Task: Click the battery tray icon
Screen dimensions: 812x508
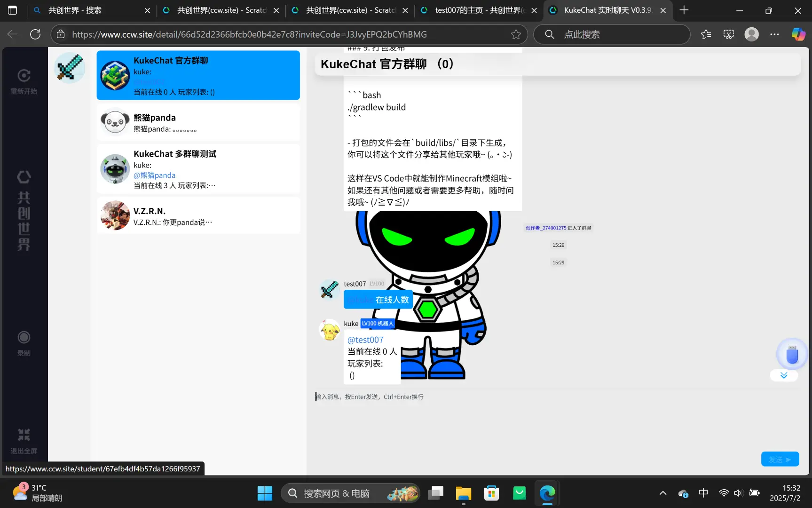Action: 755,493
